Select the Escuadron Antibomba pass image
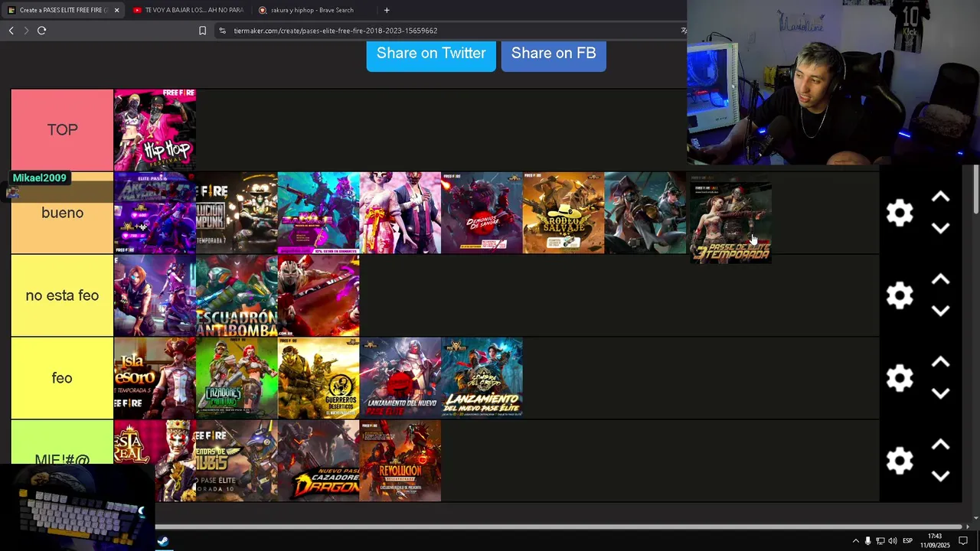The image size is (980, 551). coord(237,295)
